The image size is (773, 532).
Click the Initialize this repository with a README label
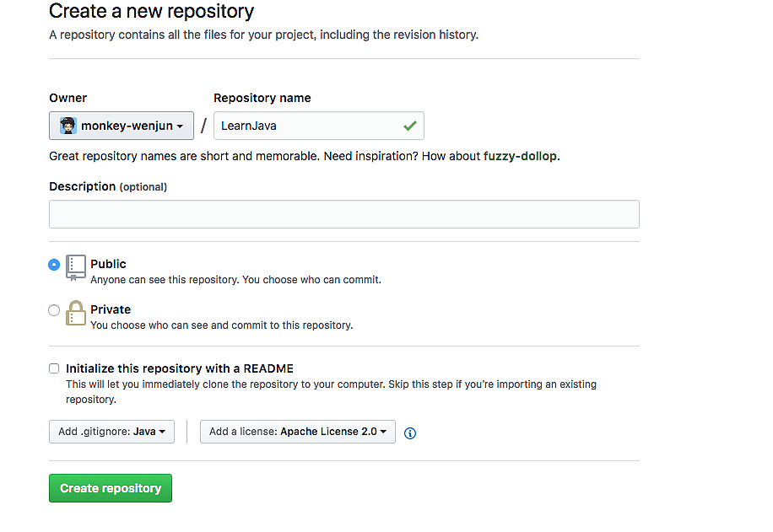[179, 368]
